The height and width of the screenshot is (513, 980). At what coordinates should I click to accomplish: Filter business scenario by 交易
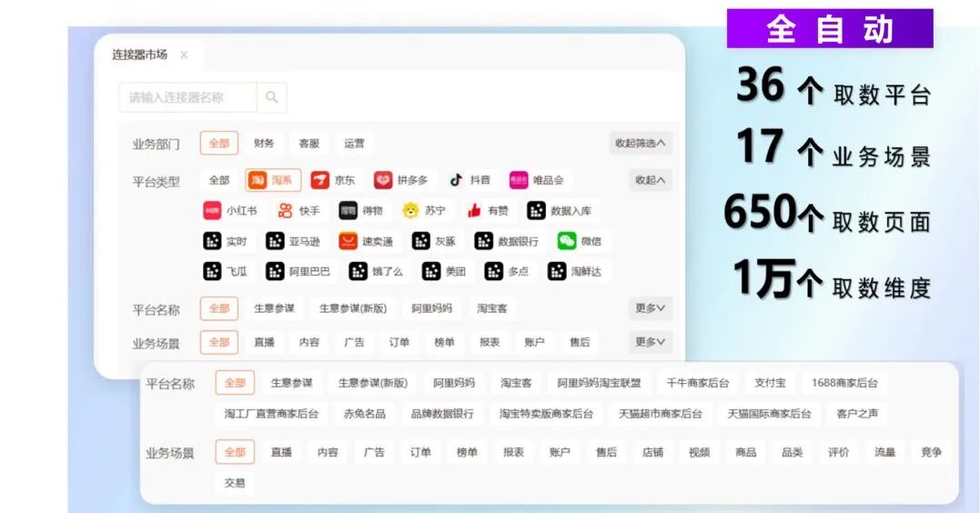point(235,483)
